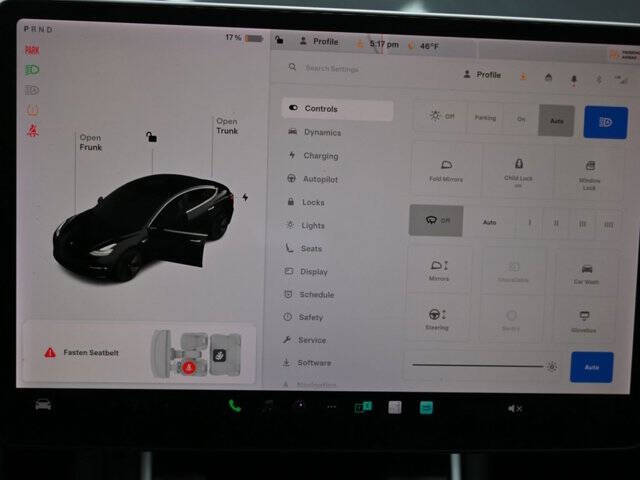Open the three-dots app launcher
640x480 pixels.
[331, 407]
